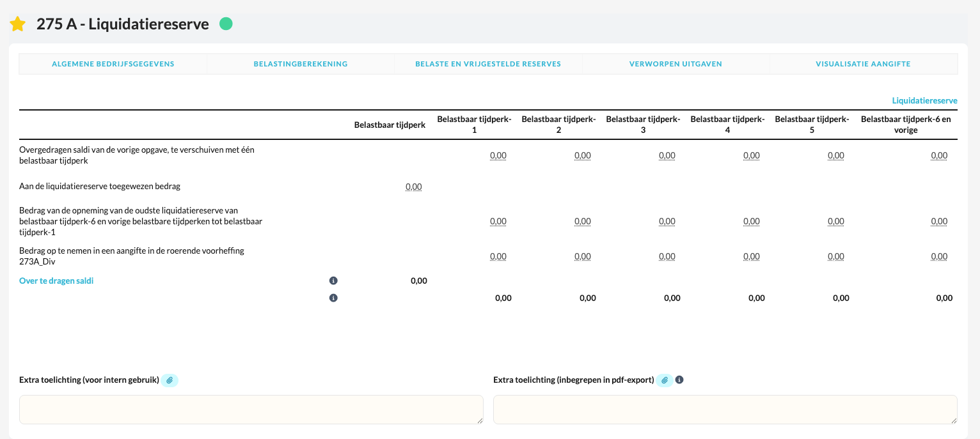The image size is (980, 439).
Task: Edit opneming oudste liquidatiereserve value for tijdperk-3
Action: pos(667,221)
